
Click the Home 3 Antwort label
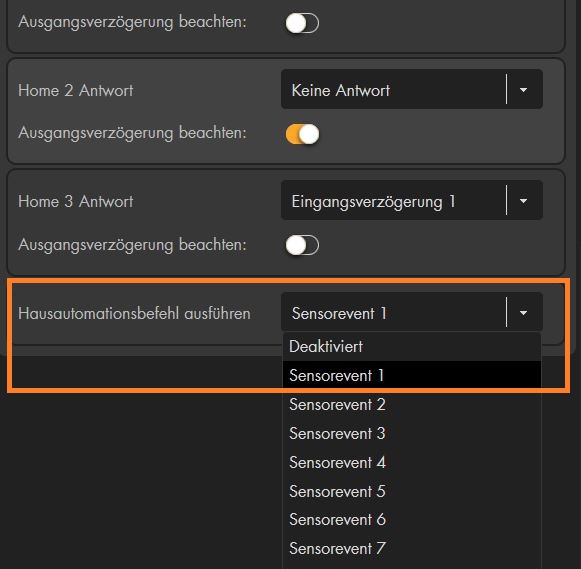pyautogui.click(x=76, y=202)
